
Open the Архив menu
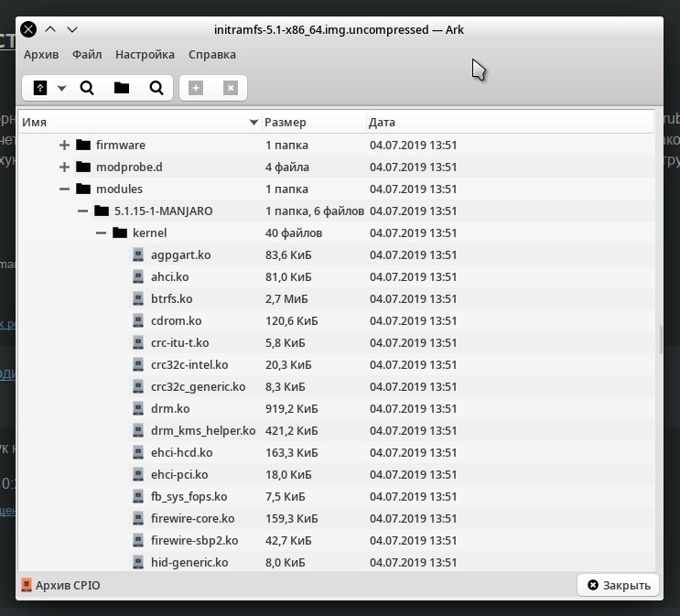[41, 55]
